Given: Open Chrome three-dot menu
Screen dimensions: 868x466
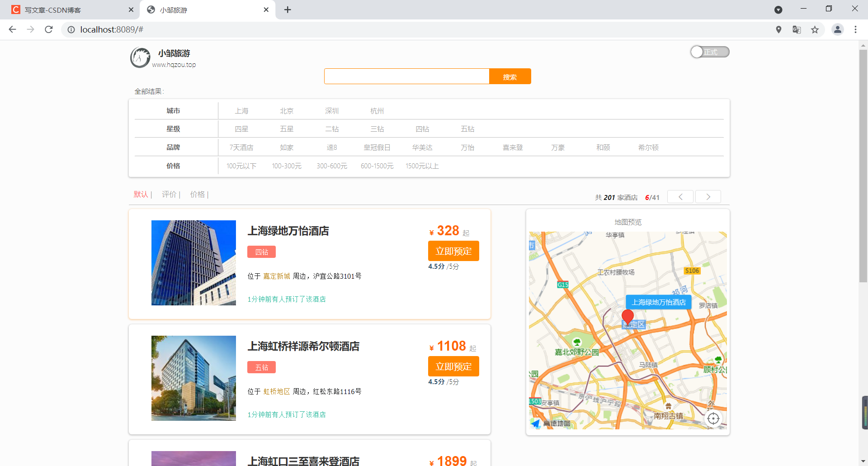Looking at the screenshot, I should [855, 29].
